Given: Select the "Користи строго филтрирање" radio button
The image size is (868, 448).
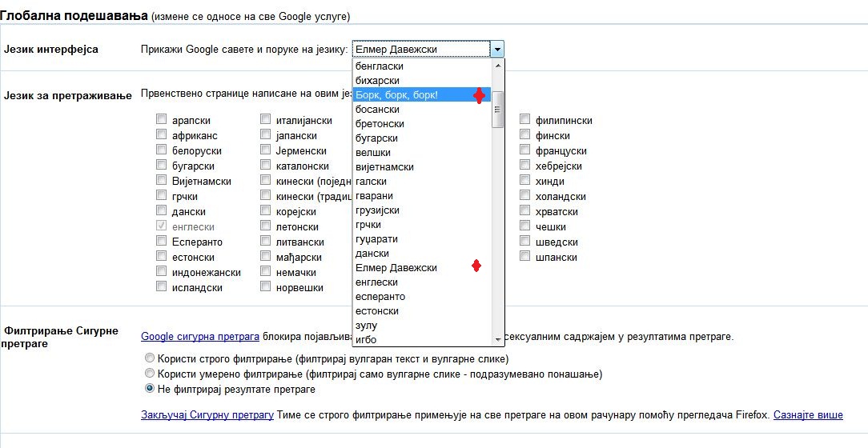Looking at the screenshot, I should tap(149, 358).
